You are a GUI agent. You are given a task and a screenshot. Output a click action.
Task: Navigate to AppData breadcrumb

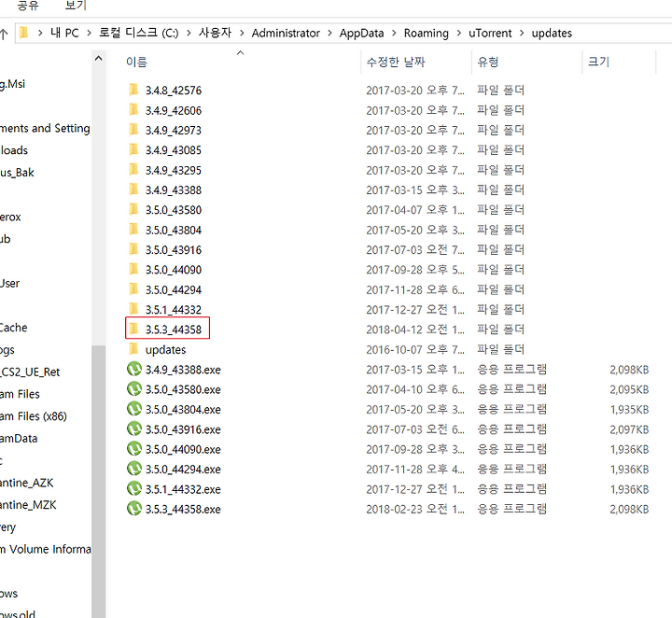pyautogui.click(x=362, y=33)
